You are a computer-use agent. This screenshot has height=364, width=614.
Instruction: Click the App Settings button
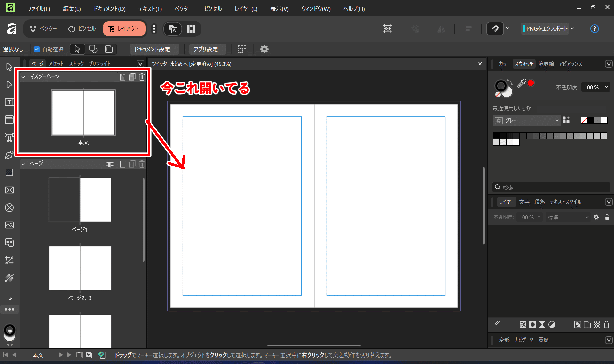[208, 49]
